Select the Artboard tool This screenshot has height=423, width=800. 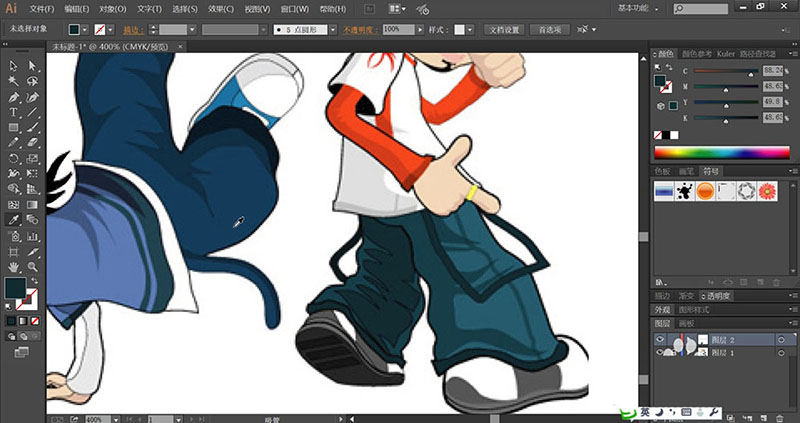14,252
